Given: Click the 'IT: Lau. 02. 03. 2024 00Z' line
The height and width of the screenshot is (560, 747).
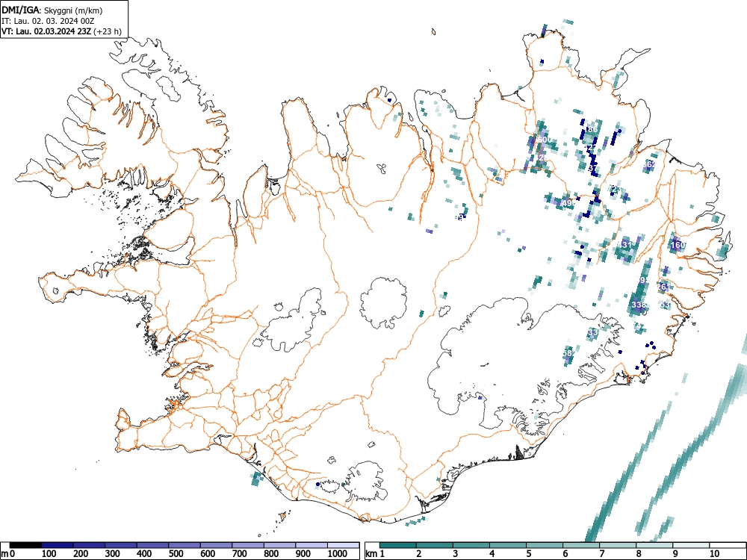Looking at the screenshot, I should click(x=46, y=21).
